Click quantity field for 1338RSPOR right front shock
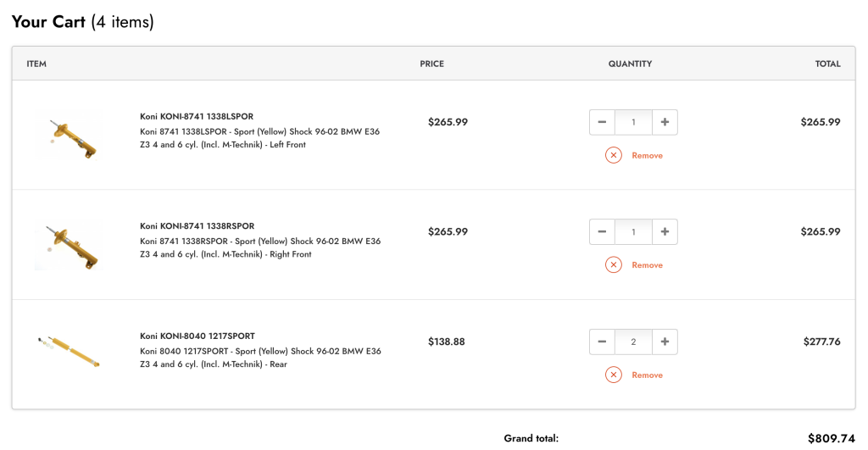 633,231
